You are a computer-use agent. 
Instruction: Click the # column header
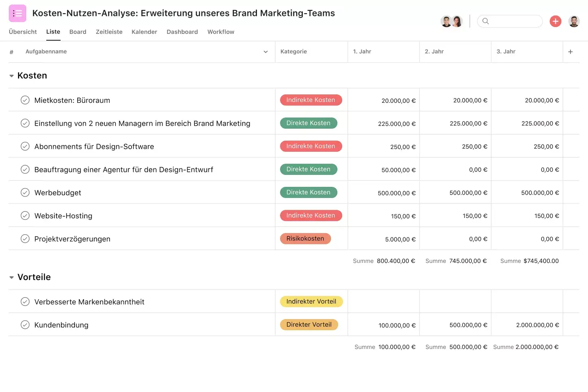[12, 52]
